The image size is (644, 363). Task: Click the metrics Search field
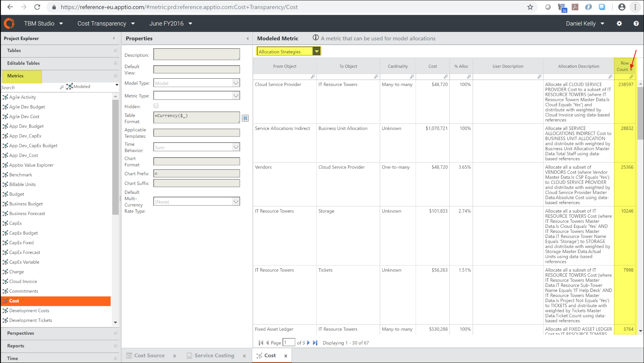[30, 87]
